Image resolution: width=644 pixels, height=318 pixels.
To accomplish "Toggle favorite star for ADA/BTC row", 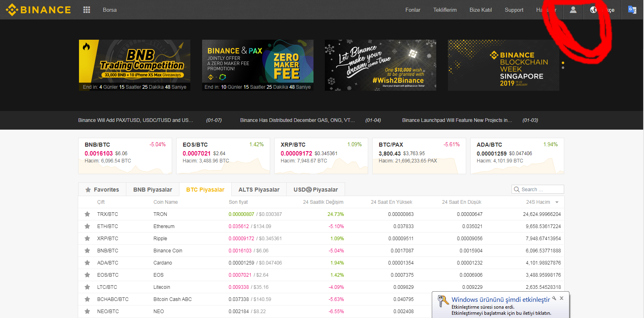I will [87, 263].
